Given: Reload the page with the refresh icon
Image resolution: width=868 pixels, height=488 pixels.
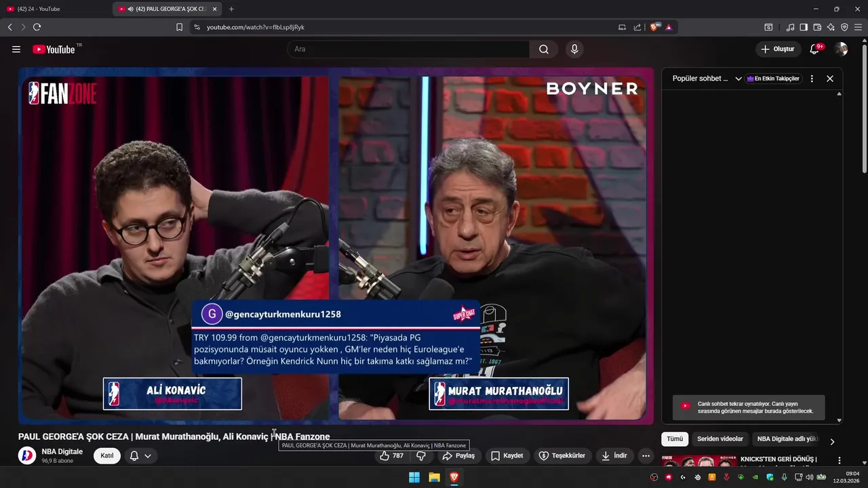Looking at the screenshot, I should 37,27.
